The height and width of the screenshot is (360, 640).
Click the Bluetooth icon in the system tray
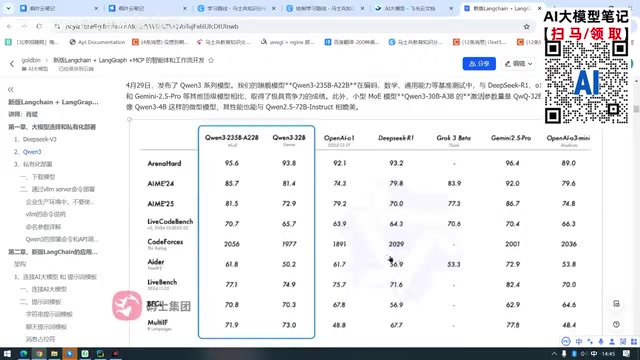pos(574,354)
